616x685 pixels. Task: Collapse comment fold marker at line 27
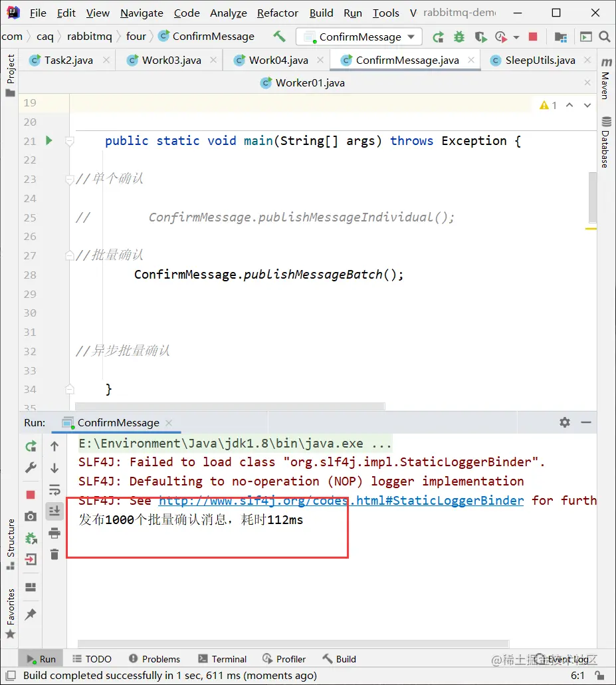point(69,255)
